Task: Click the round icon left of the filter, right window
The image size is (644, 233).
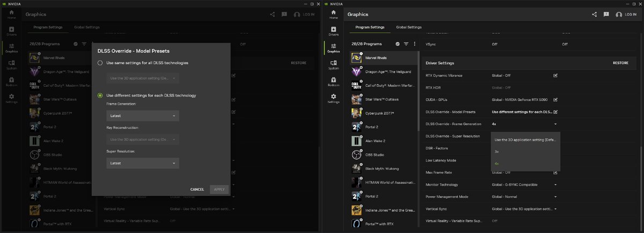Action: click(397, 43)
